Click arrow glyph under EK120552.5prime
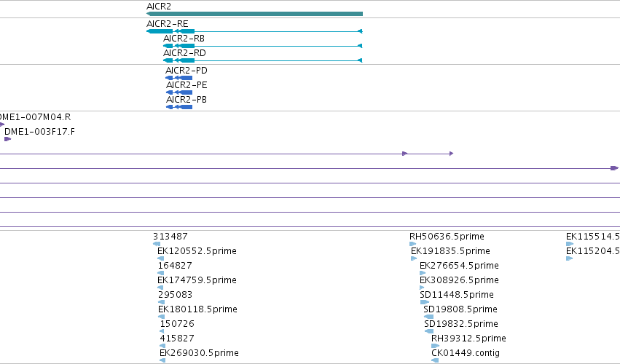 tap(160, 258)
